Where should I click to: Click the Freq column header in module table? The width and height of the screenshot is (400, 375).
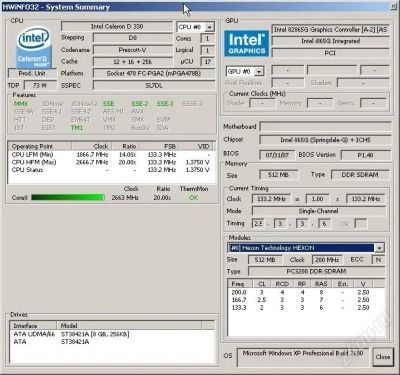(x=241, y=284)
